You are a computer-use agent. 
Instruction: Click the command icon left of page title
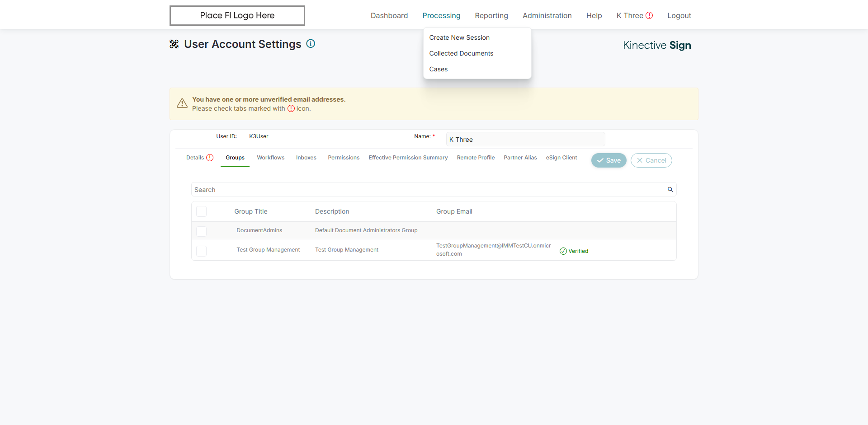point(174,44)
